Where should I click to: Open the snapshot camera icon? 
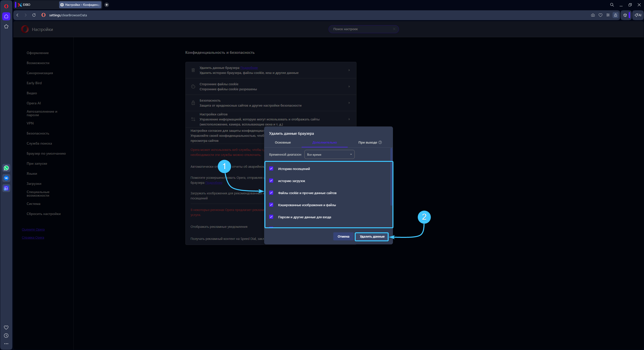(x=593, y=15)
